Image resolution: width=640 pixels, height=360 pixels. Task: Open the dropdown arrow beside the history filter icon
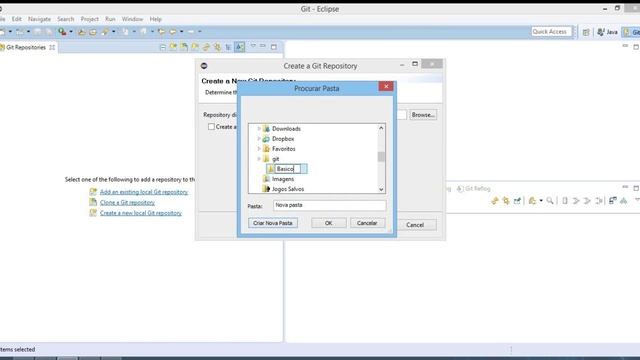(x=541, y=201)
